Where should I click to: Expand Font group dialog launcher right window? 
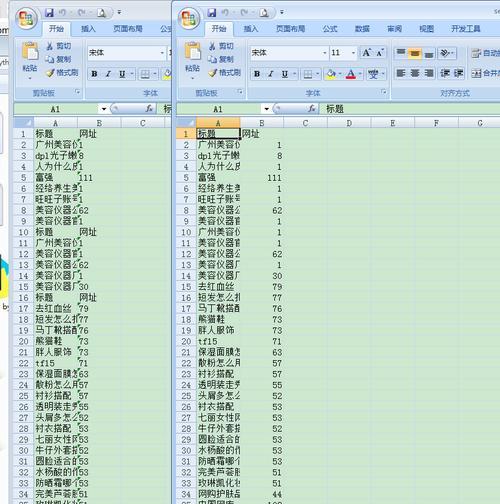pyautogui.click(x=384, y=92)
